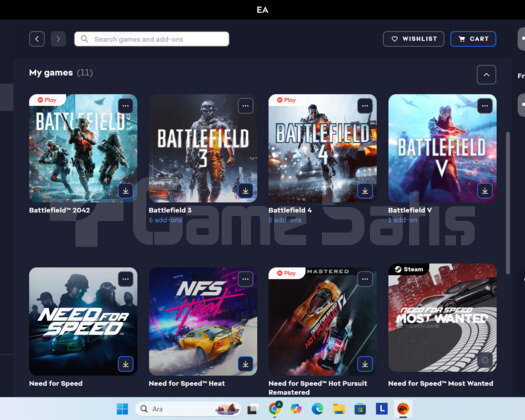Open Battlefield 2042 cover thumbnail
Screen dimensions: 525x420
coord(83,148)
